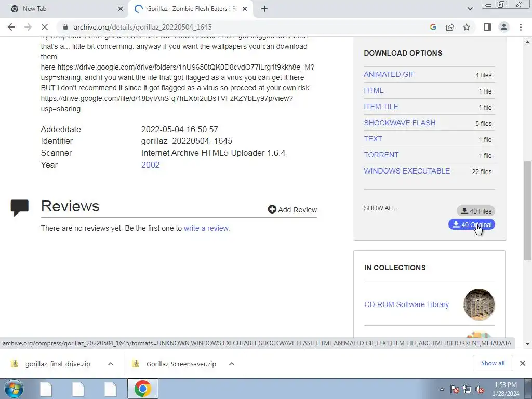Click SHOW ALL files
This screenshot has width=532, height=399.
point(379,208)
